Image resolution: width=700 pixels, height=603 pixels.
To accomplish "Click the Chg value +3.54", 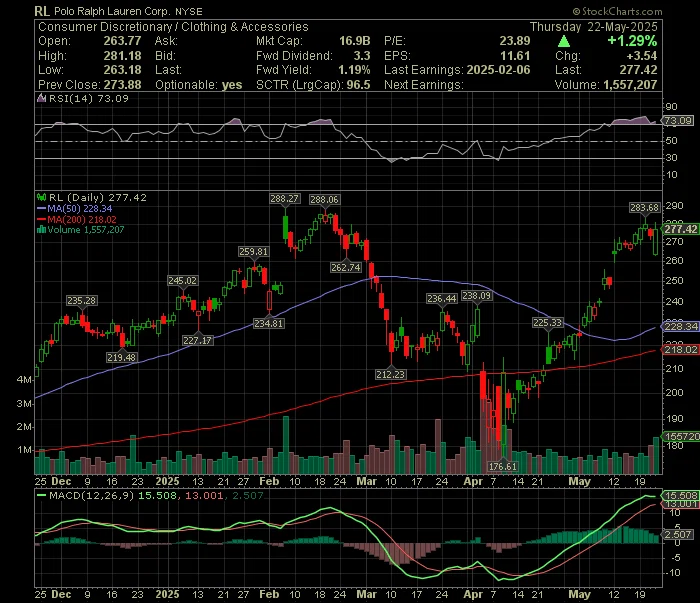I will [x=642, y=56].
